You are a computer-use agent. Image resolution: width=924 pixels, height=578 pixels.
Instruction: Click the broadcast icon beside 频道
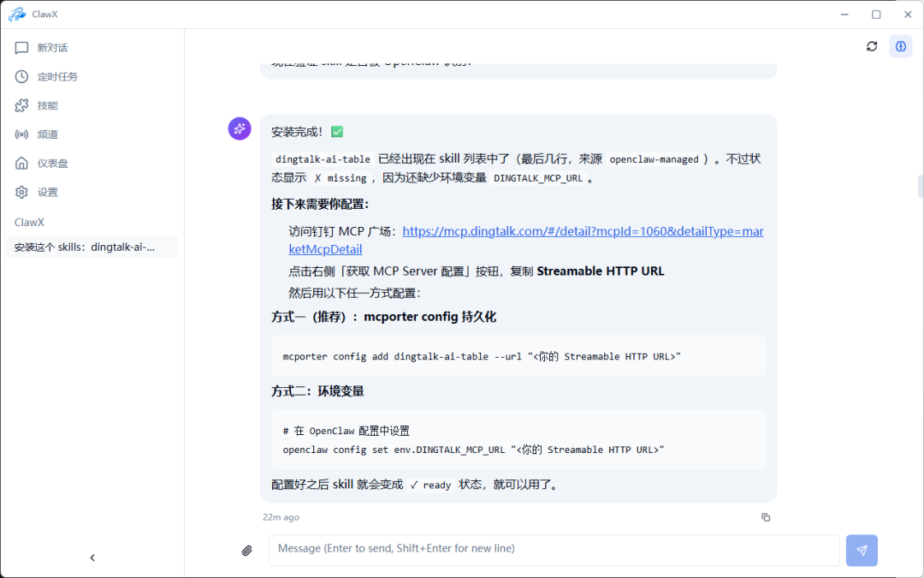[x=21, y=134]
